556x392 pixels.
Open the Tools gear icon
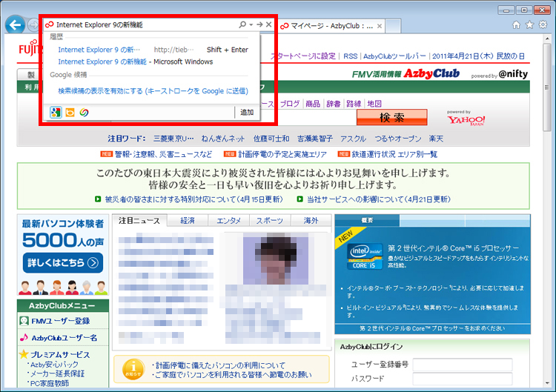[x=543, y=24]
